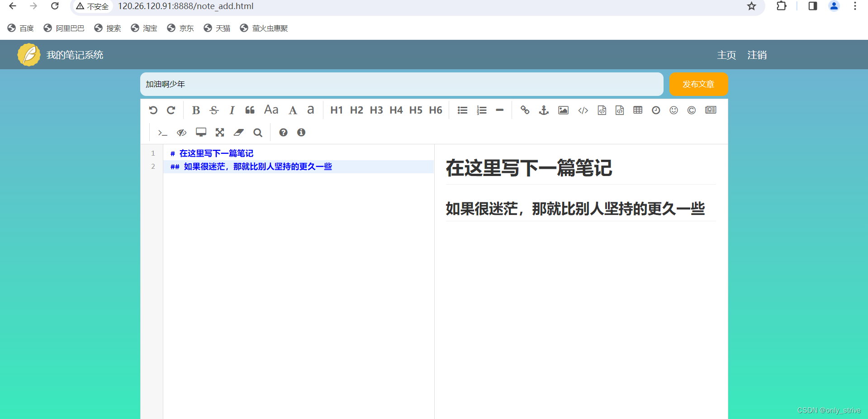Click the feather logo of the note system
This screenshot has height=419, width=868.
point(29,55)
